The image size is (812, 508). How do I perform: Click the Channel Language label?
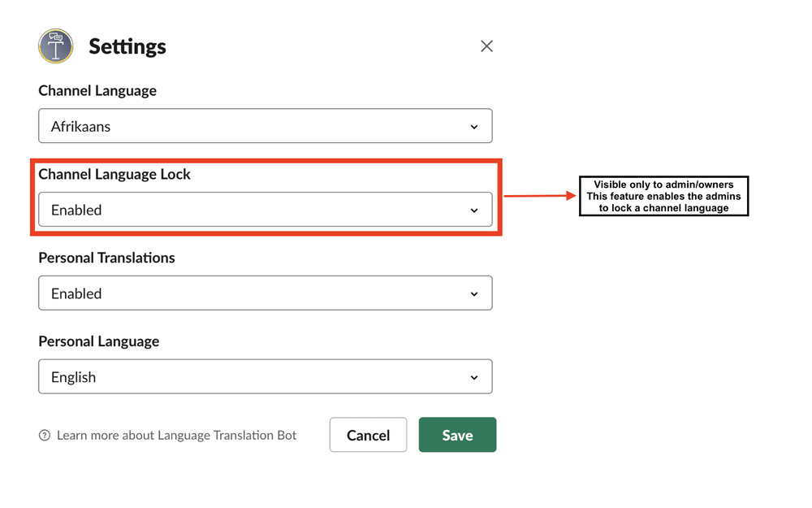click(x=97, y=91)
